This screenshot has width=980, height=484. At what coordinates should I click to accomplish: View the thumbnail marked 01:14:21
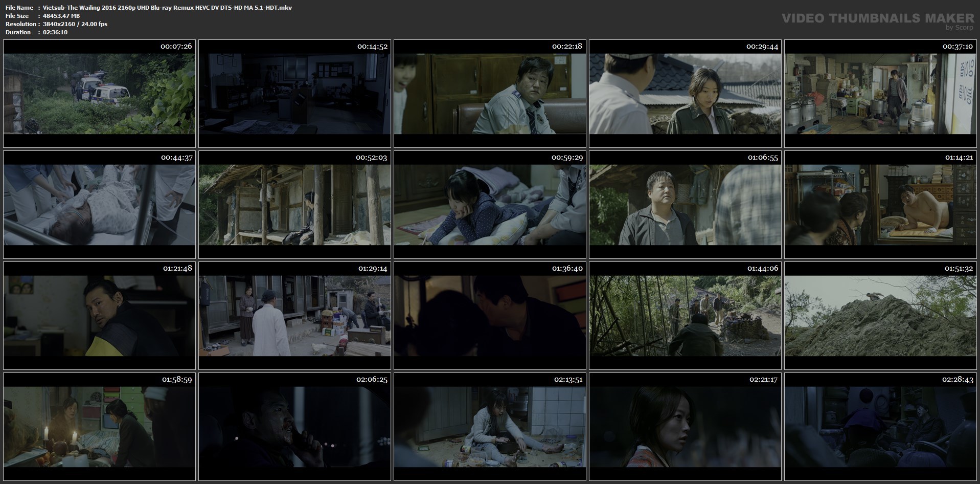880,205
